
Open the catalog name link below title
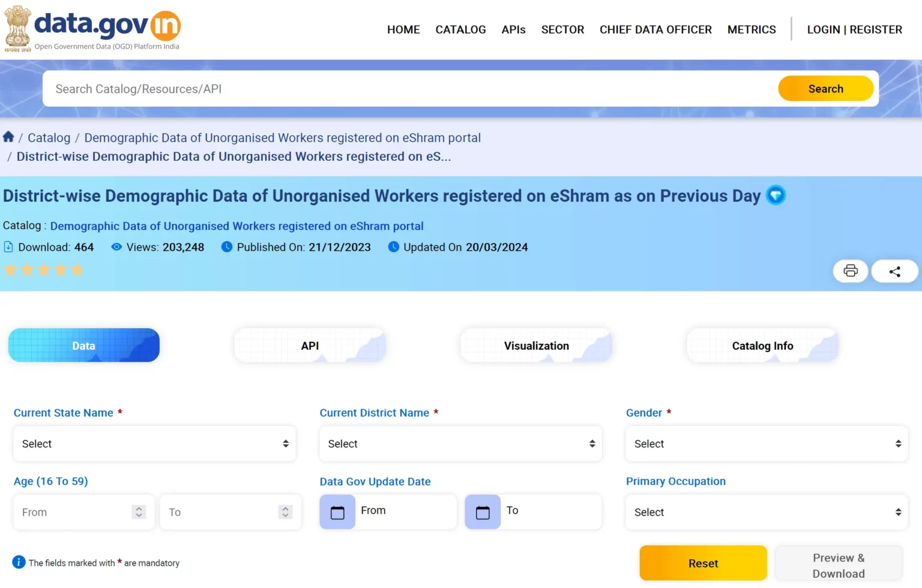237,226
